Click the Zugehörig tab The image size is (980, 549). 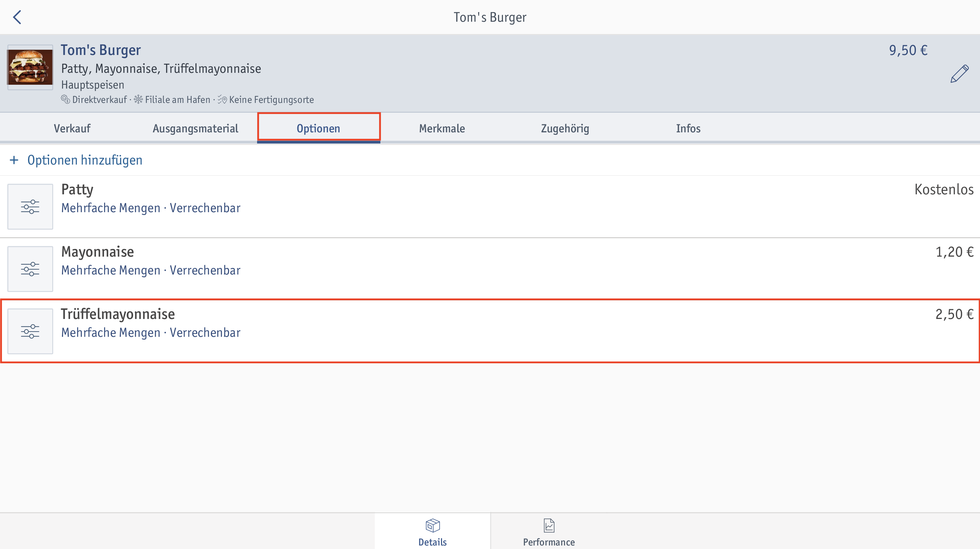(564, 128)
